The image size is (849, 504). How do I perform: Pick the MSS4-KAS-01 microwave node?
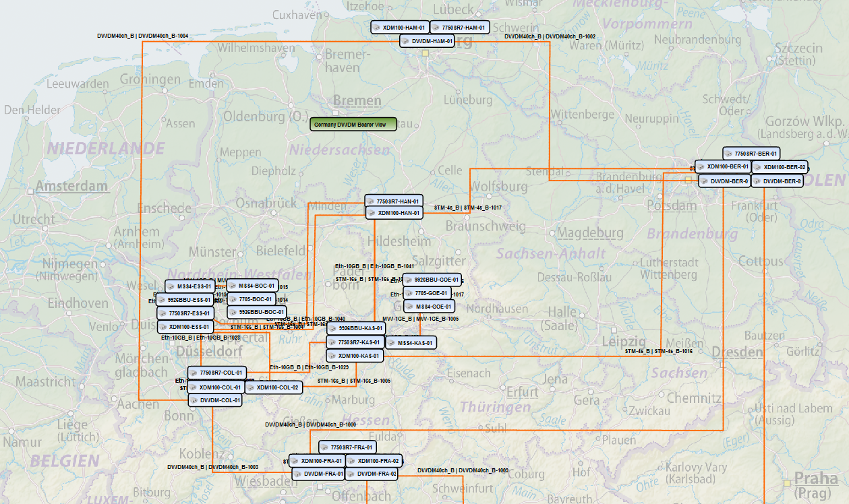click(x=411, y=343)
